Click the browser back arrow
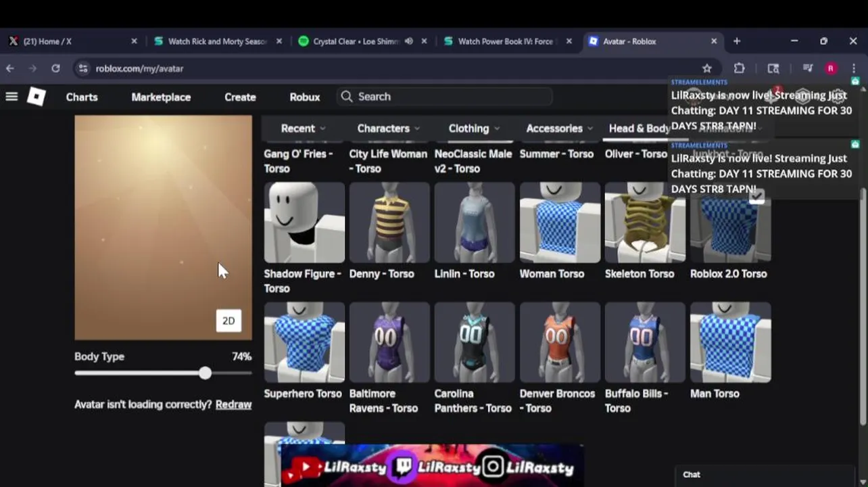This screenshot has width=868, height=487. click(x=9, y=68)
